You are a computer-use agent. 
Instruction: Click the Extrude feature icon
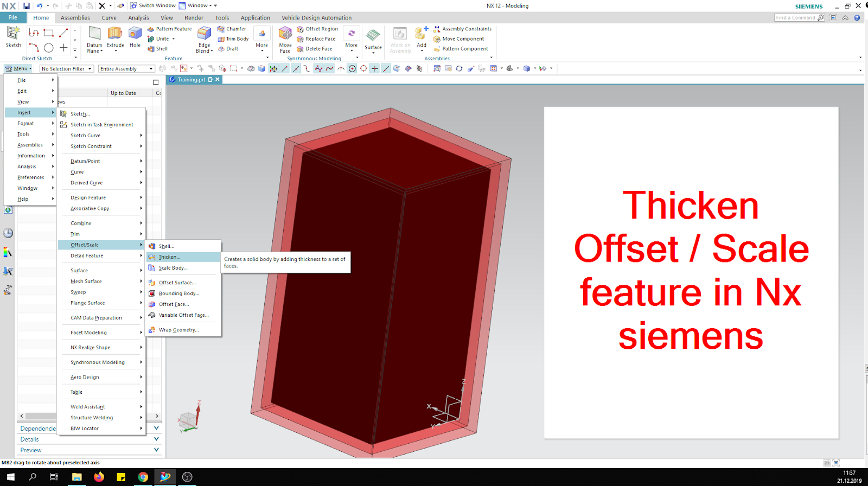tap(115, 34)
